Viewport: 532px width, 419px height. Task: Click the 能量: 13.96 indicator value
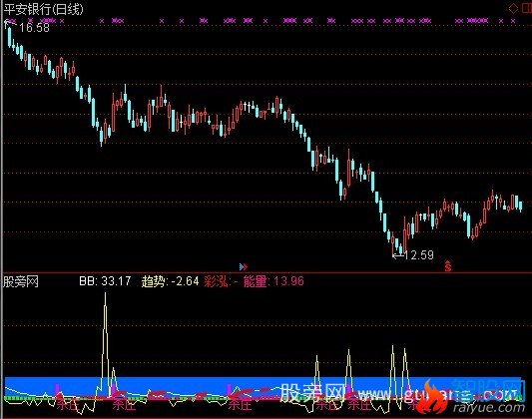[273, 281]
